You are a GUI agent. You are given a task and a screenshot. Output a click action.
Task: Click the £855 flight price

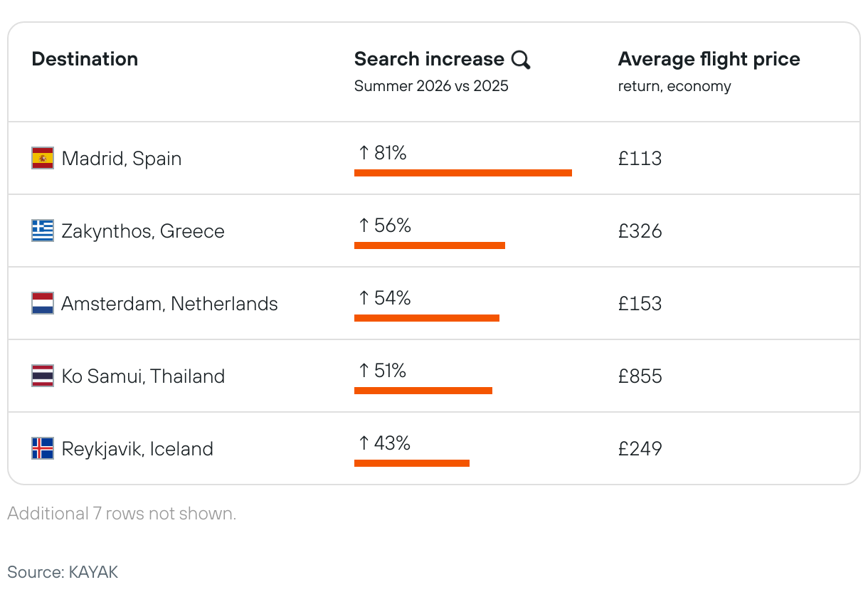[x=640, y=376]
